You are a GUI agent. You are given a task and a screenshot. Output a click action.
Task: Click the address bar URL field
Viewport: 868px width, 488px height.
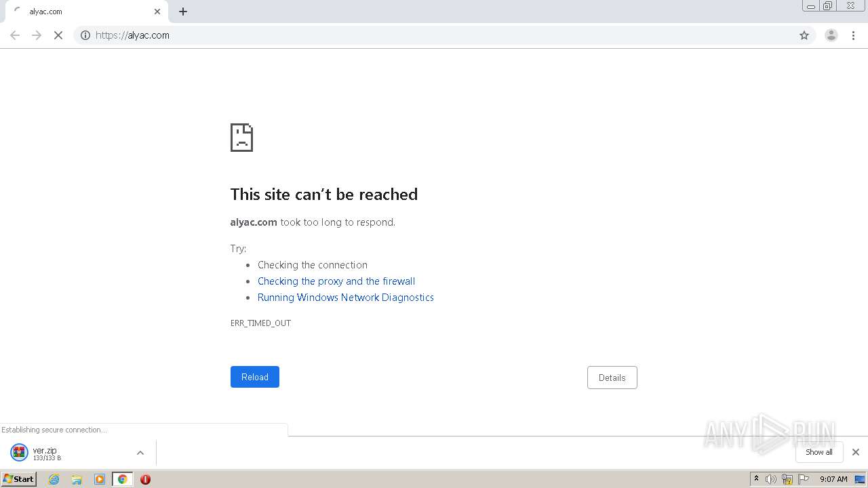(x=444, y=35)
